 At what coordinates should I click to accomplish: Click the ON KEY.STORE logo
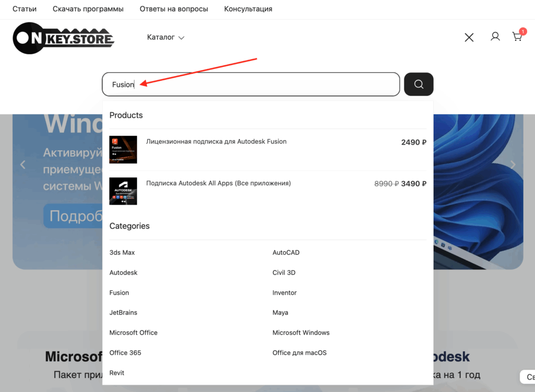[x=63, y=38]
